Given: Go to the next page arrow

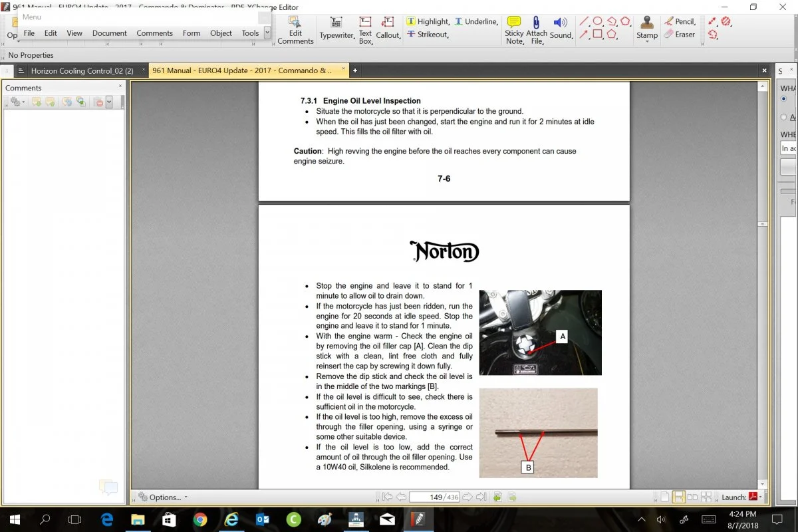Looking at the screenshot, I should [x=467, y=497].
